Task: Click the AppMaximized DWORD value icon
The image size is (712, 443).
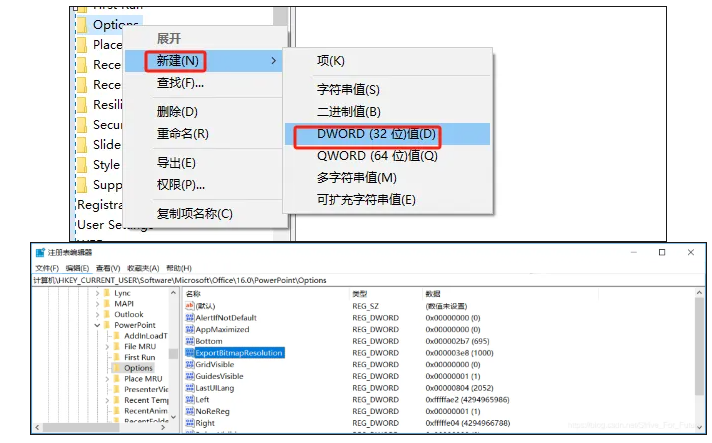Action: (x=190, y=330)
